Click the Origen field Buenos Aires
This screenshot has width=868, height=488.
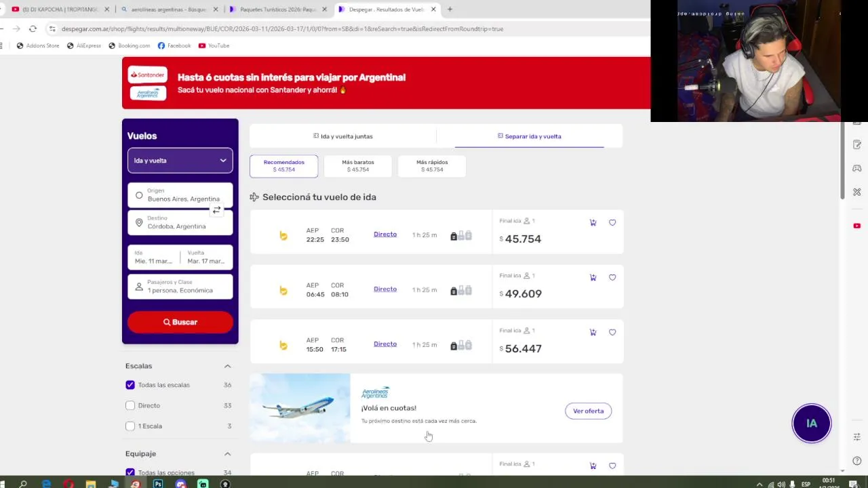pyautogui.click(x=180, y=195)
